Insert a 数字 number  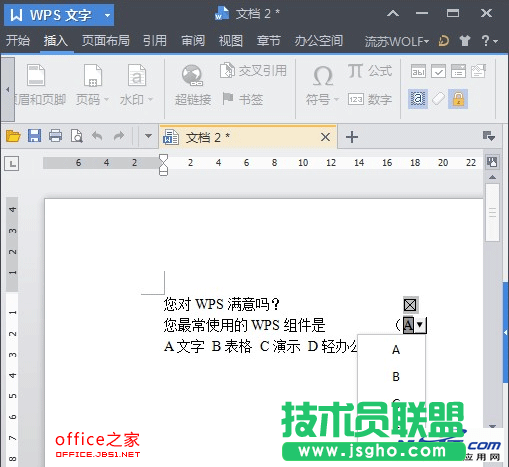[x=370, y=99]
